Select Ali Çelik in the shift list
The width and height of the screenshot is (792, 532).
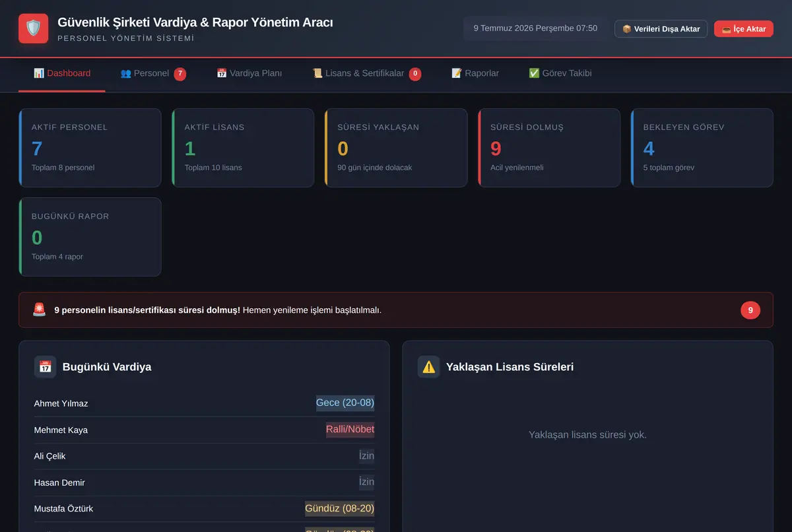coord(50,456)
